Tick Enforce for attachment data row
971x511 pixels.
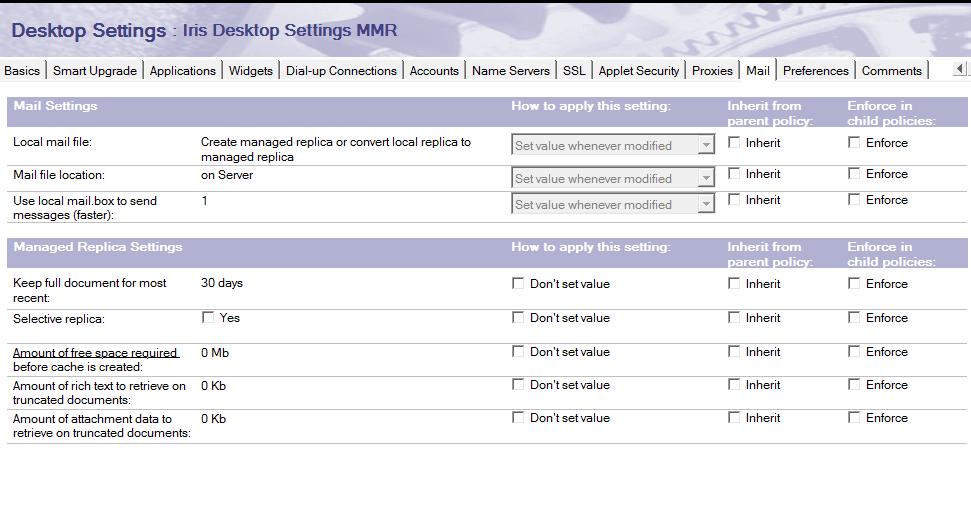[x=854, y=417]
